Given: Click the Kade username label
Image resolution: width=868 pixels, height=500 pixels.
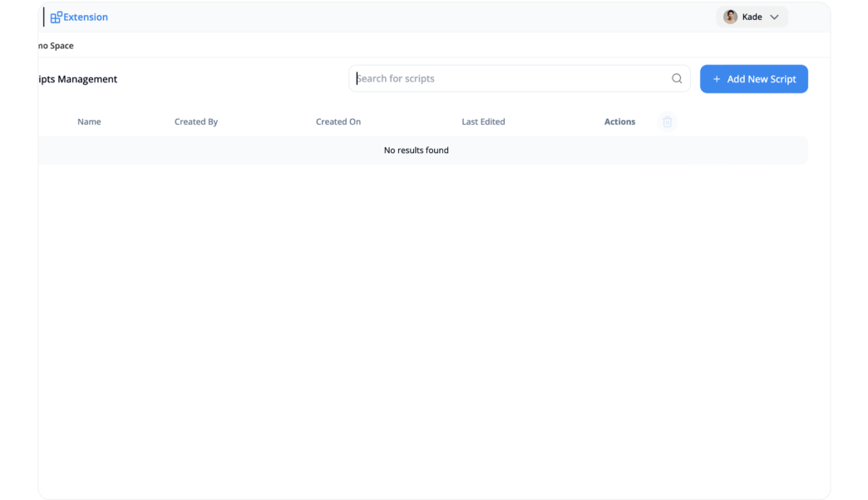Looking at the screenshot, I should 752,17.
